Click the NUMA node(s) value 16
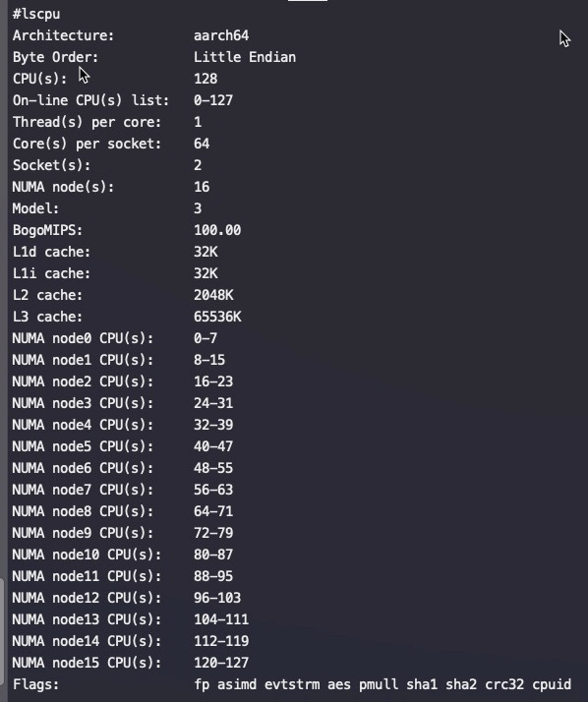 tap(202, 187)
